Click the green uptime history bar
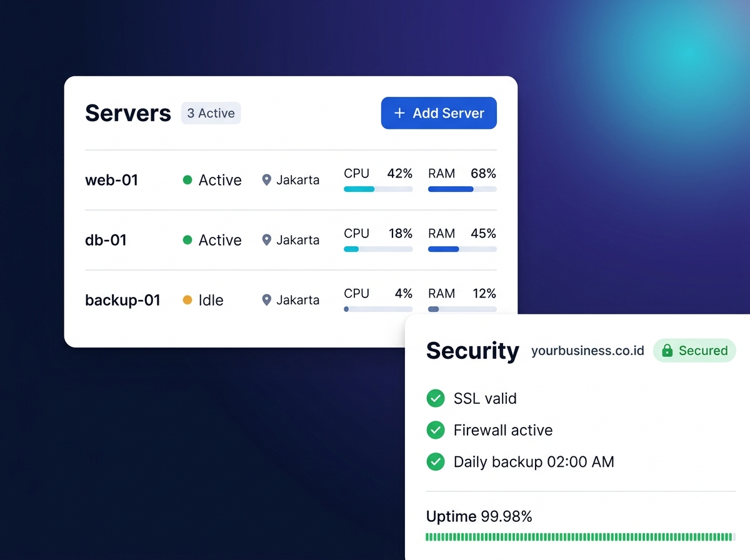 581,537
